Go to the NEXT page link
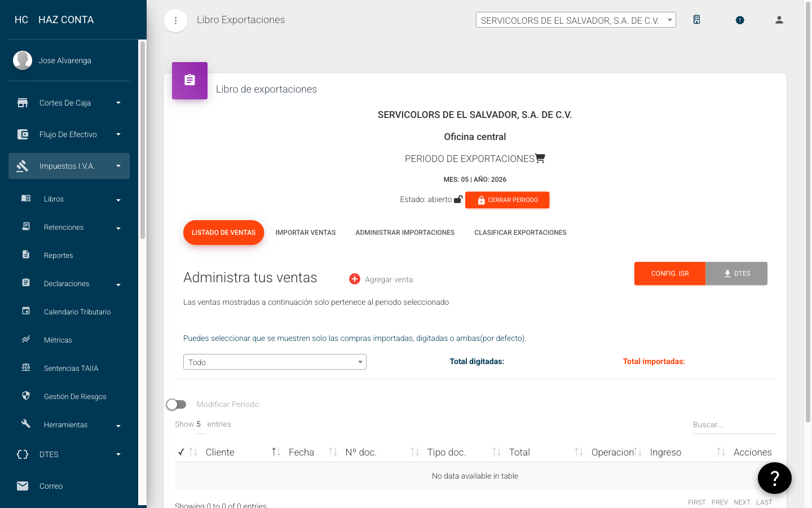 (x=742, y=502)
